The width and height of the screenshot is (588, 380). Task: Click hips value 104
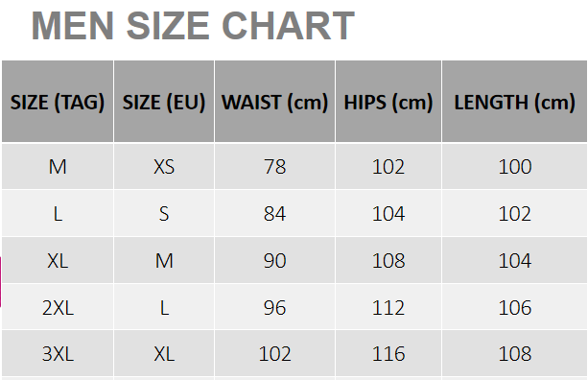tap(388, 213)
